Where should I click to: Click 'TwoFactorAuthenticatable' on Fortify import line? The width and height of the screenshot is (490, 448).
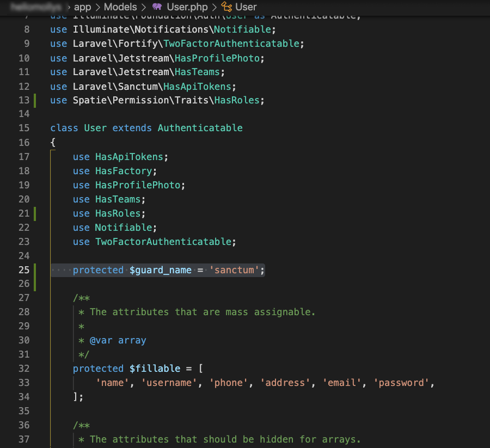tap(231, 44)
